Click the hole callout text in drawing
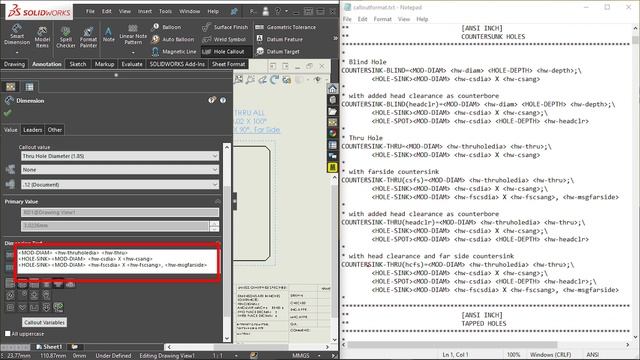 (256, 121)
